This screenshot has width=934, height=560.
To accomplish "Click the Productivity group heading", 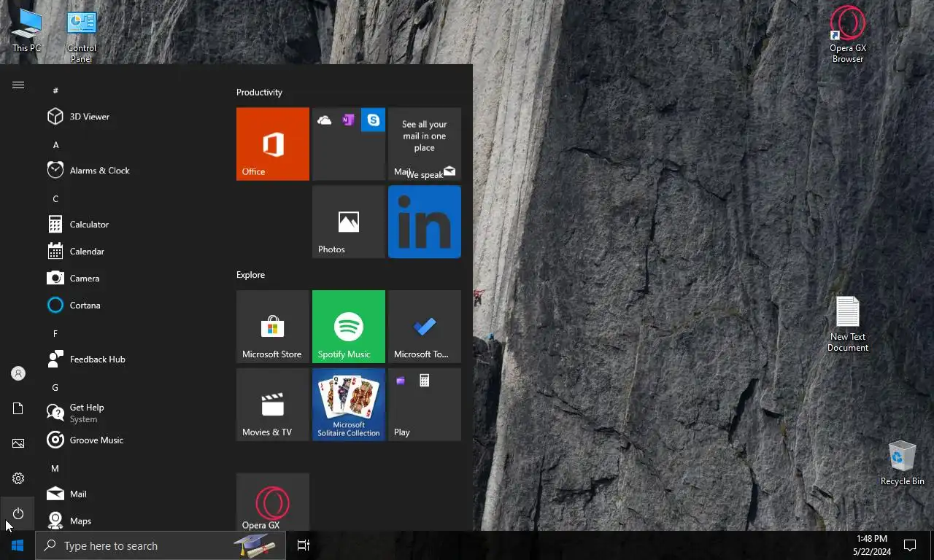I will click(259, 93).
